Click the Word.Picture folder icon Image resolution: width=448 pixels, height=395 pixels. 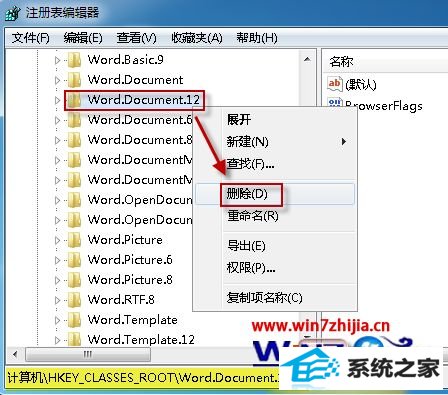point(74,240)
